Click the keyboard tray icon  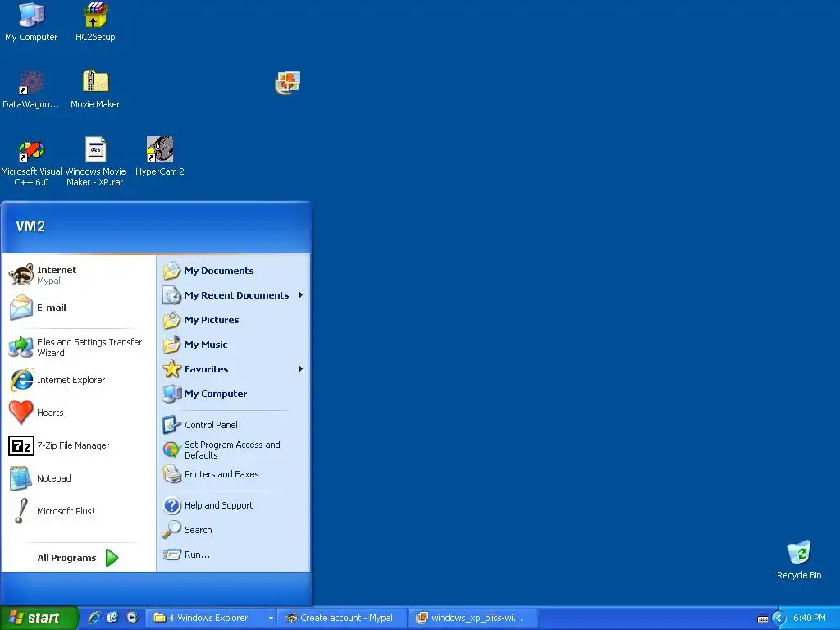[763, 619]
